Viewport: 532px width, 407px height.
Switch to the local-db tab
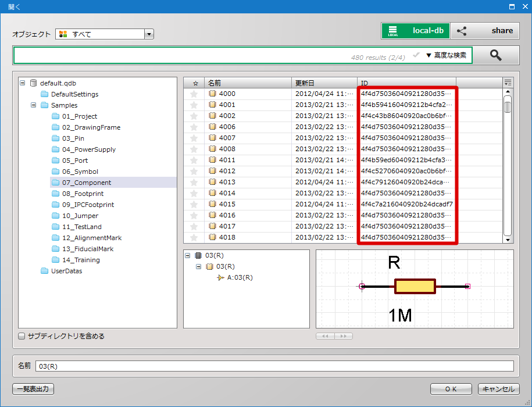pos(416,31)
